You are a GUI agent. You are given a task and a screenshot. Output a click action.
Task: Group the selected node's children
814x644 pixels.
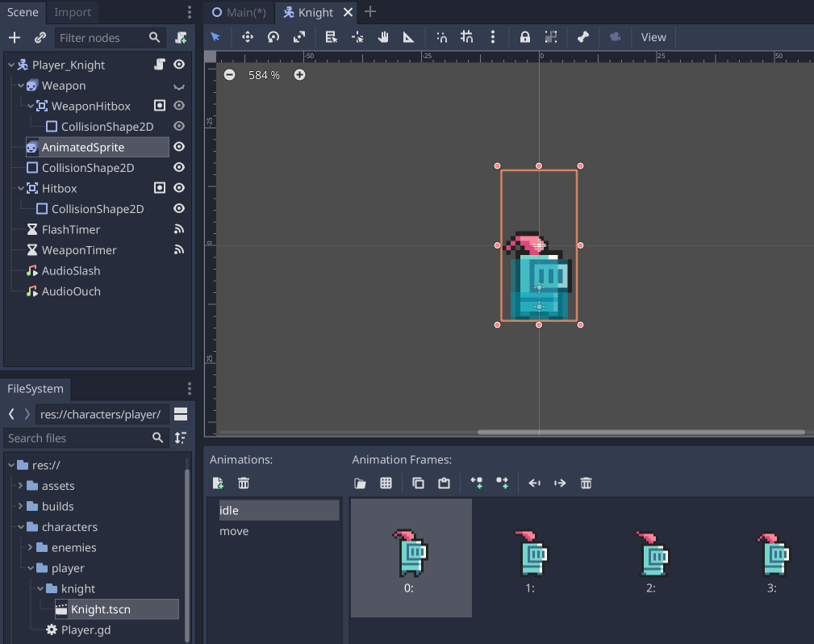click(x=551, y=37)
